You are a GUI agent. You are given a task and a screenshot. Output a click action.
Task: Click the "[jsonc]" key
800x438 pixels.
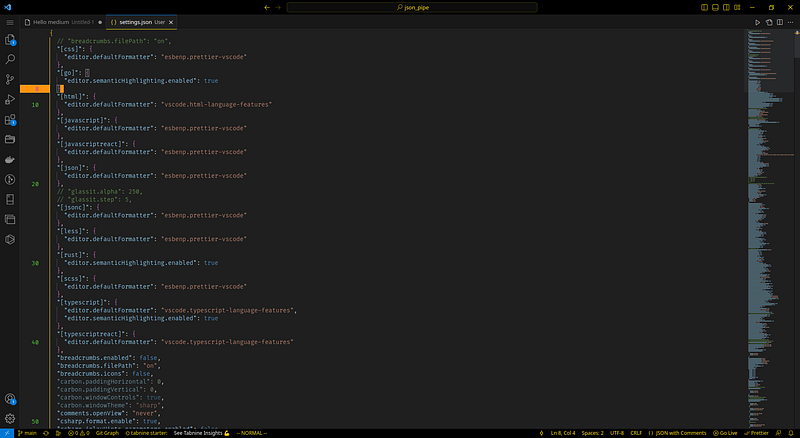pos(74,207)
